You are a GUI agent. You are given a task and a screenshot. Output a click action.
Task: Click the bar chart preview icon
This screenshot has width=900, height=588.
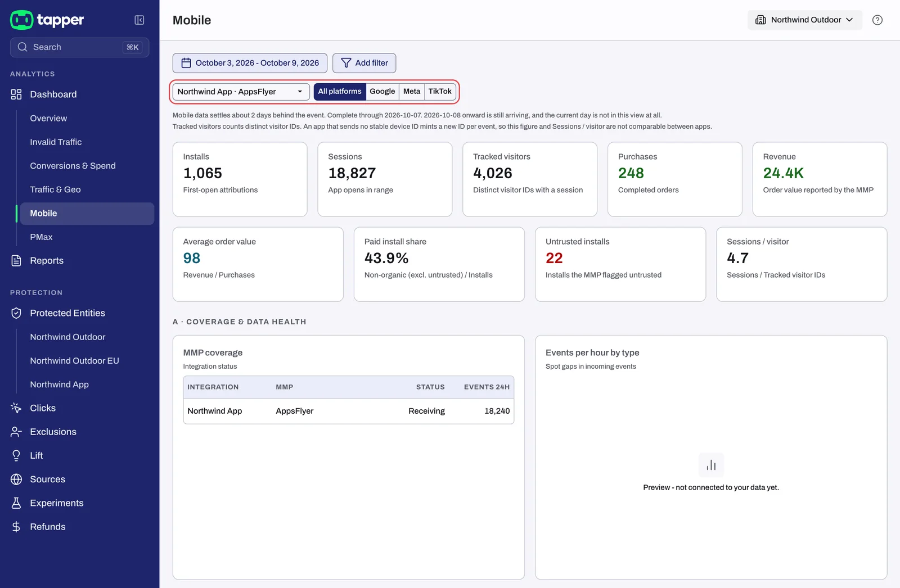tap(711, 465)
